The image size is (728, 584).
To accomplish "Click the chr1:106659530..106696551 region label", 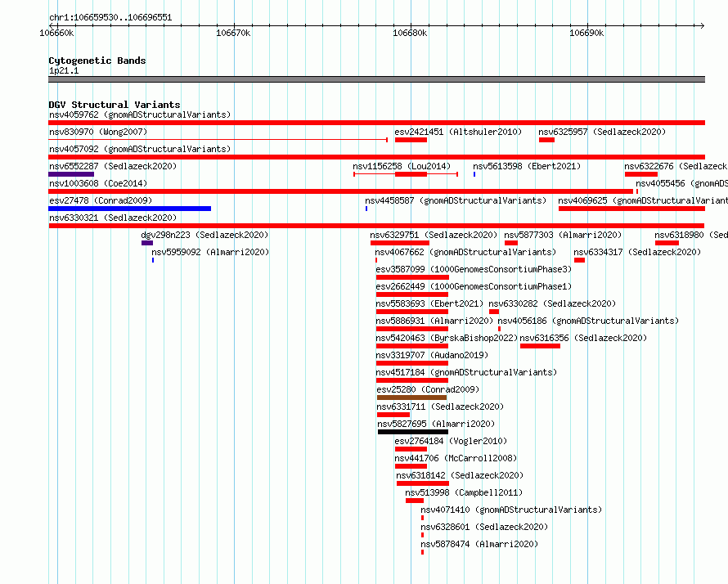I will (110, 18).
